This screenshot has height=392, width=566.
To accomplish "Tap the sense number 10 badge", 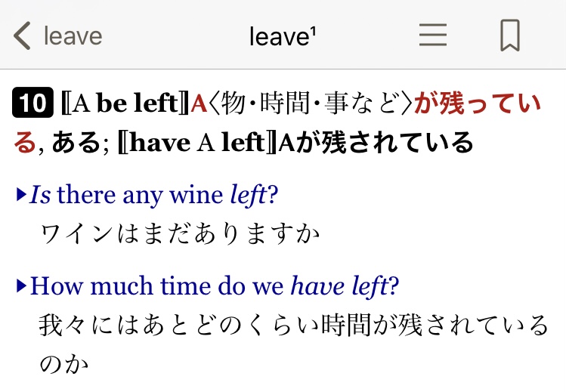I will click(32, 104).
